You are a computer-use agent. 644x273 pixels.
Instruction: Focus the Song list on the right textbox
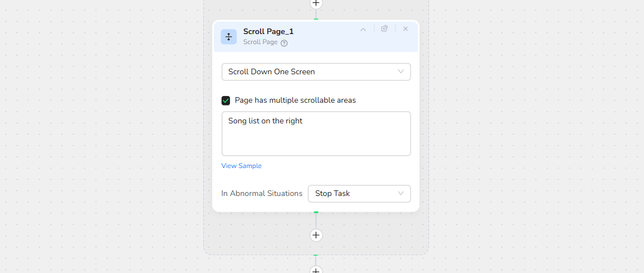coord(316,133)
